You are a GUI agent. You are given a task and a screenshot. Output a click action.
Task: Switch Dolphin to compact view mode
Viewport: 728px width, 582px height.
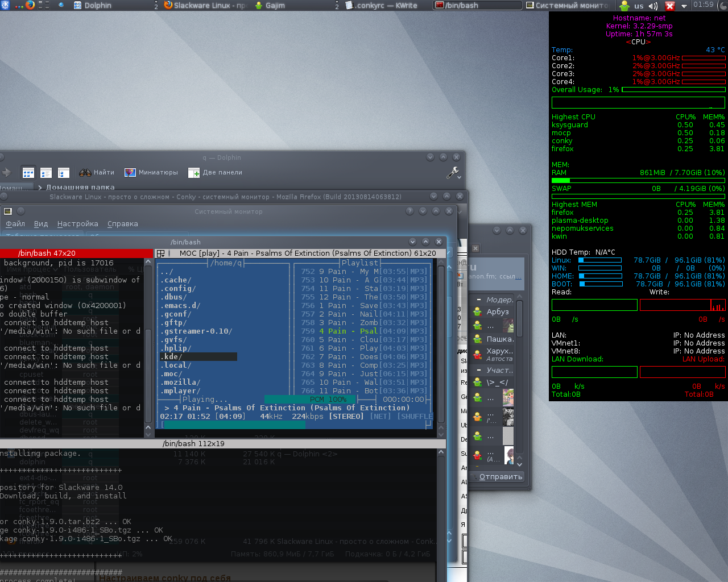pos(46,172)
